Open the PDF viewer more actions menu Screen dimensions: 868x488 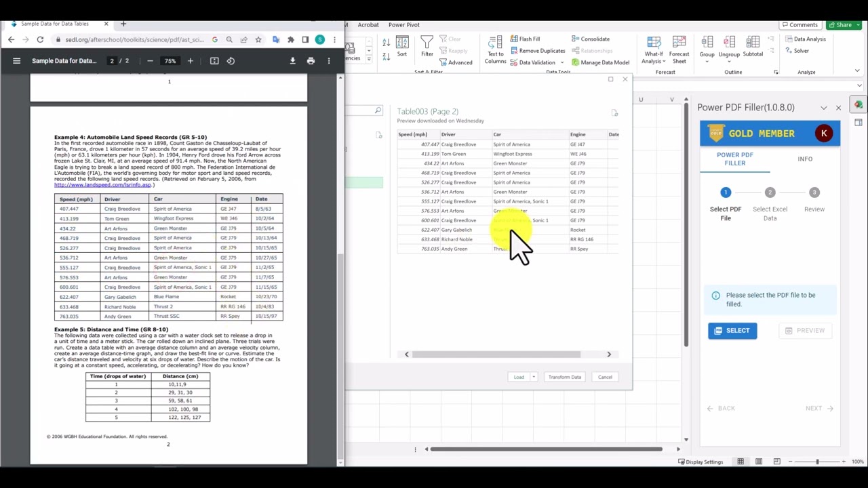pyautogui.click(x=329, y=61)
